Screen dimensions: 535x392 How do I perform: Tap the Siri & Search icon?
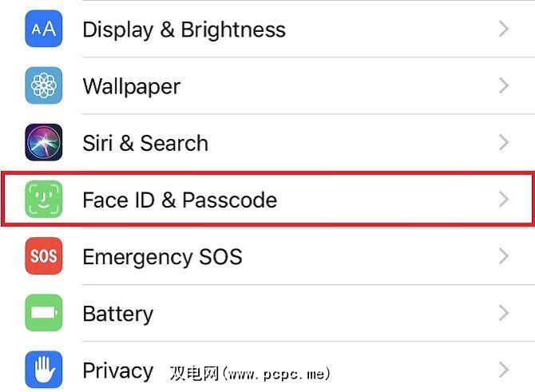tap(44, 143)
